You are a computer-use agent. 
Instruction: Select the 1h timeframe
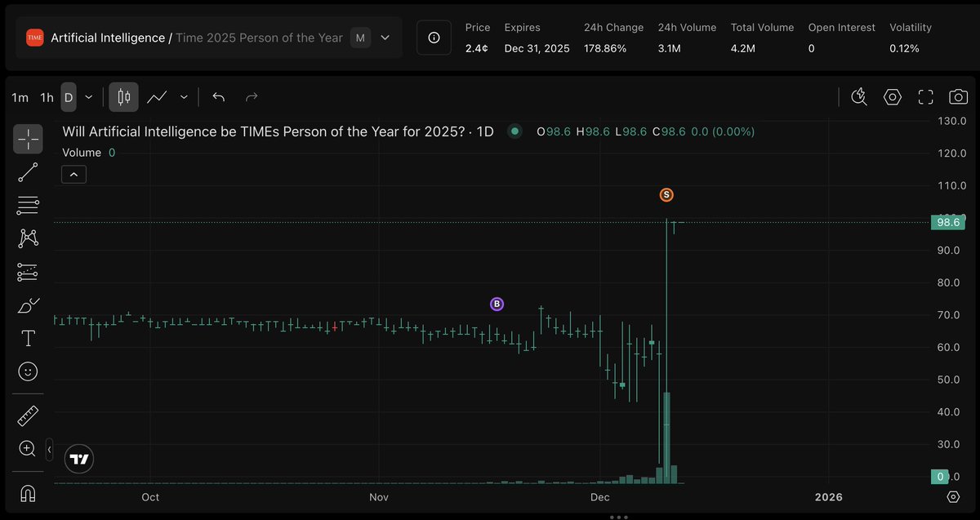point(47,97)
